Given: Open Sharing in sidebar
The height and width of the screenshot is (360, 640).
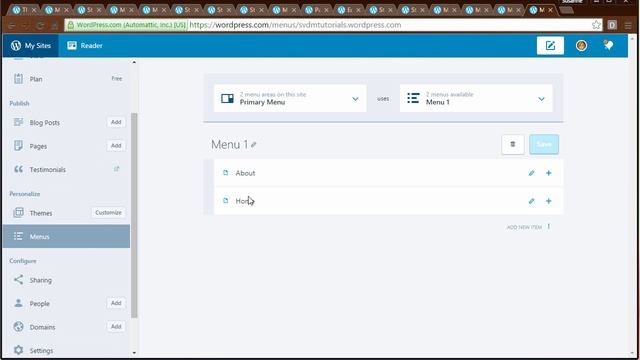Looking at the screenshot, I should click(x=40, y=280).
